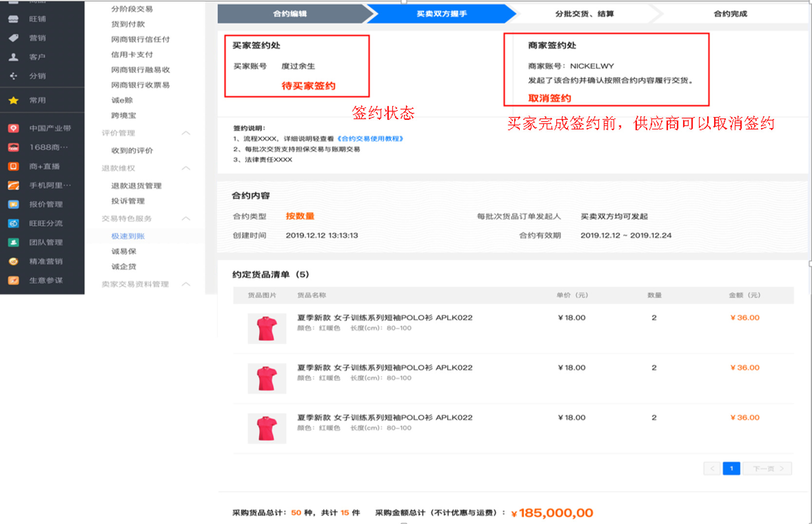Click the 常用 star icon
The width and height of the screenshot is (812, 524).
[14, 100]
